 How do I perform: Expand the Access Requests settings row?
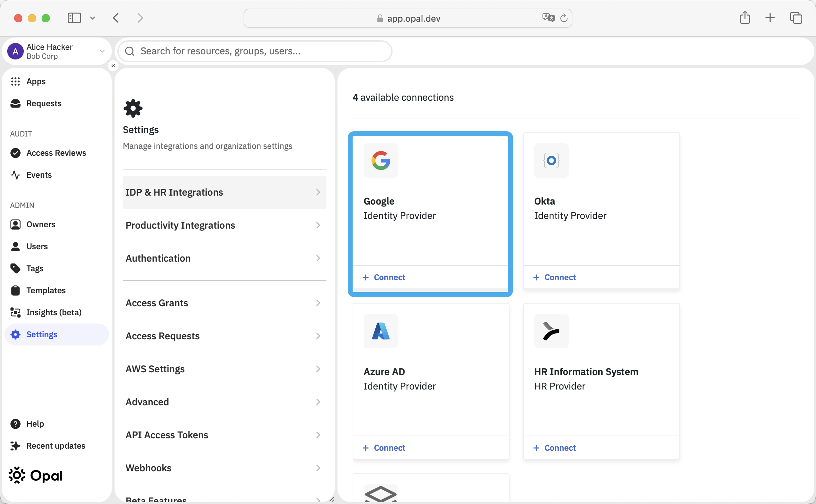[225, 336]
